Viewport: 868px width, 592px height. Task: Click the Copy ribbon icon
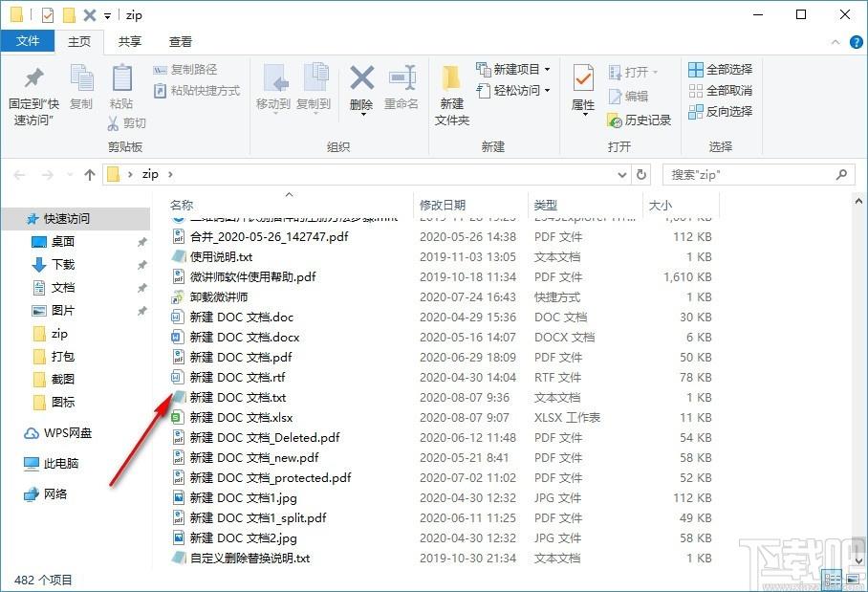81,77
